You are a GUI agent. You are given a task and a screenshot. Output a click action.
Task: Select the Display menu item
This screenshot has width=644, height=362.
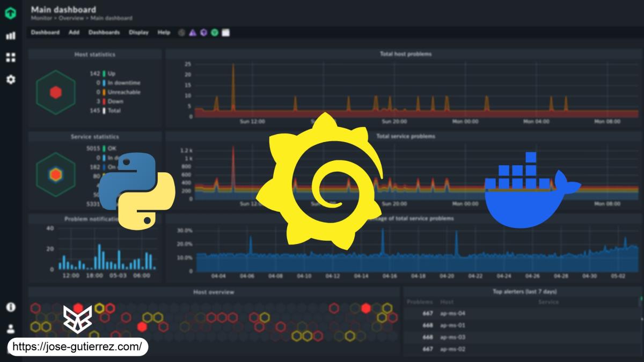point(138,32)
